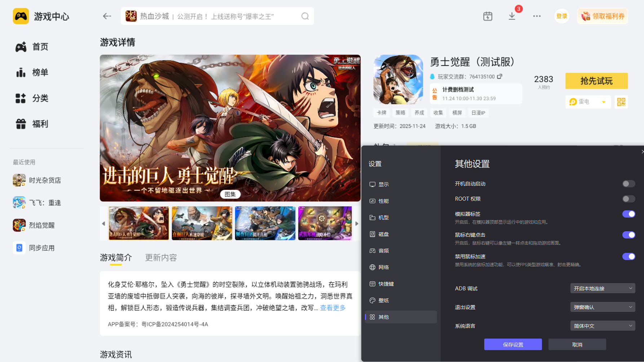The image size is (644, 362).
Task: Click the 图集 gallery button
Action: click(230, 194)
